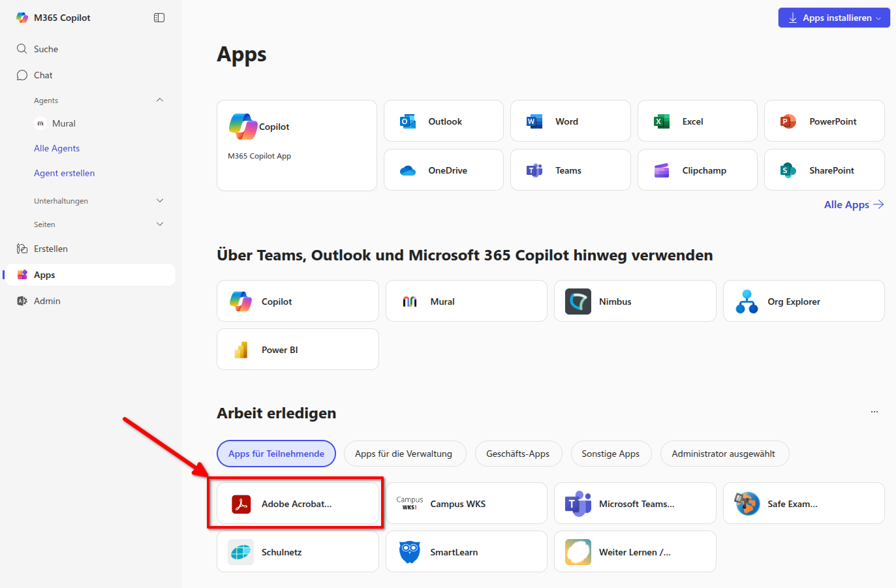
Task: Click the Mural entry label in sidebar
Action: click(x=64, y=123)
